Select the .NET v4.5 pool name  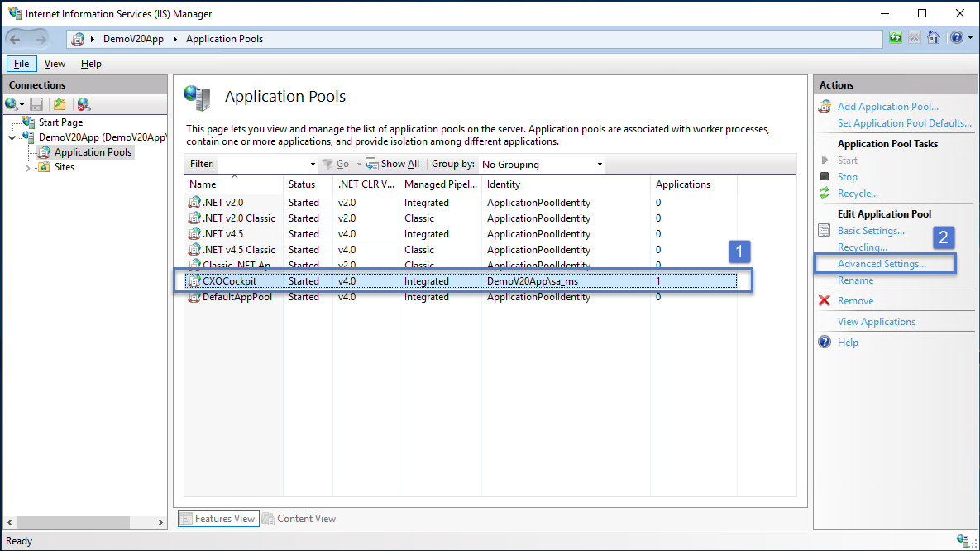[x=222, y=234]
